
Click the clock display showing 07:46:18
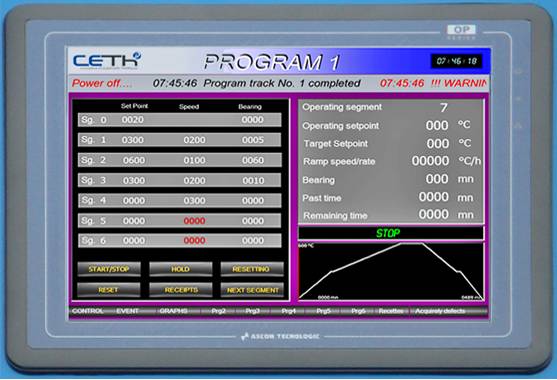[456, 61]
